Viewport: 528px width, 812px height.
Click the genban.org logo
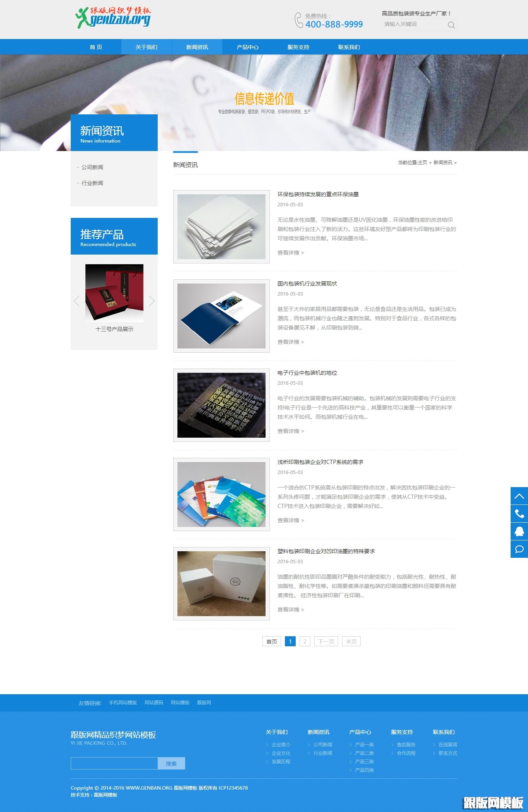tap(113, 17)
